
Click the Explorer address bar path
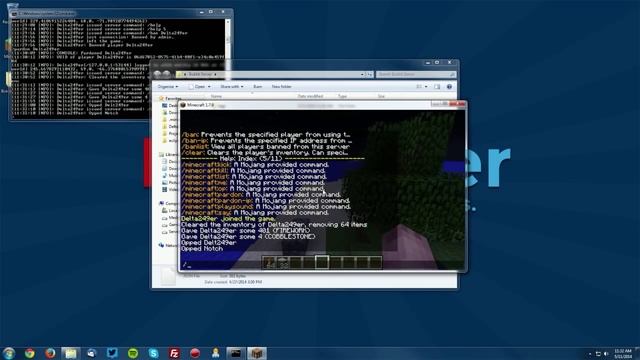(268, 74)
